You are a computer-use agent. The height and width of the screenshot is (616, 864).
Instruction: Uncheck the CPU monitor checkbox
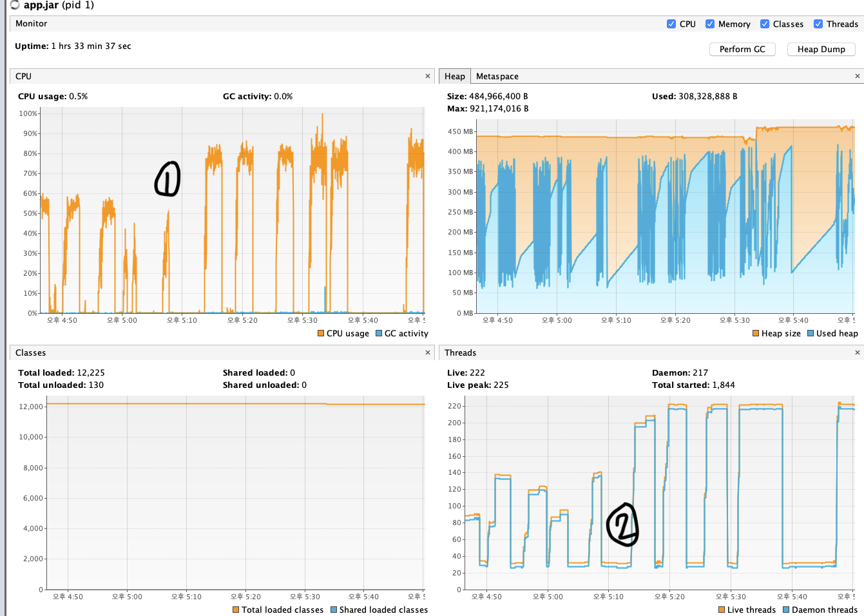671,24
